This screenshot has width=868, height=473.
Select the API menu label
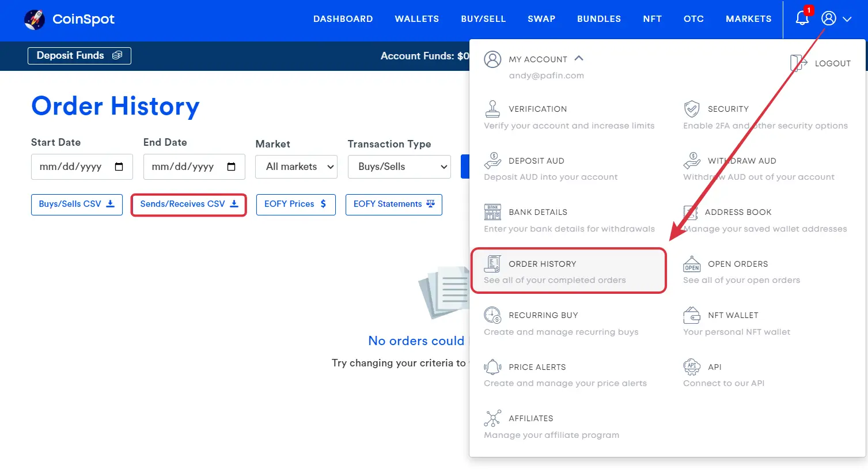pyautogui.click(x=715, y=367)
